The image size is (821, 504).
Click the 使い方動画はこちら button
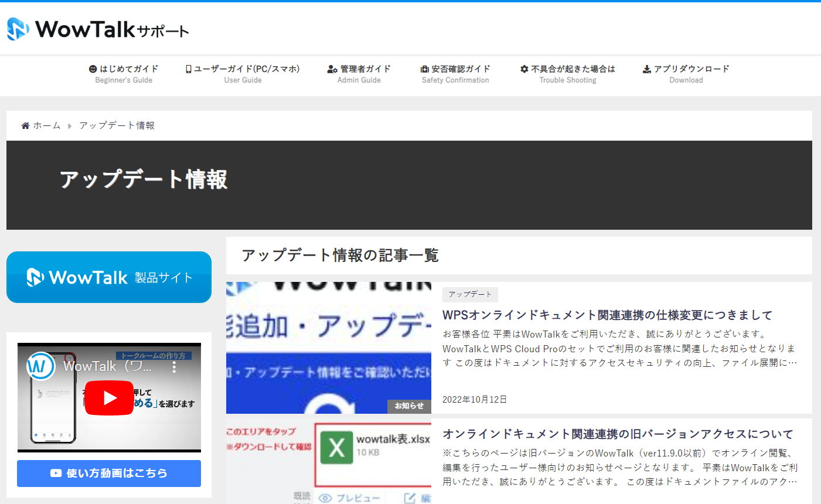tap(109, 473)
